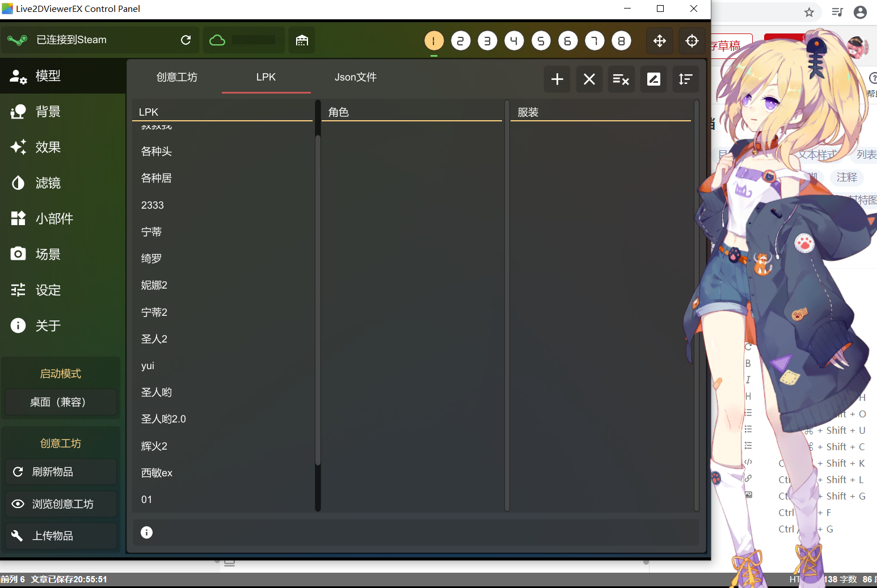Select 宁蒂2 in LPK list
This screenshot has width=877, height=588.
pos(222,312)
